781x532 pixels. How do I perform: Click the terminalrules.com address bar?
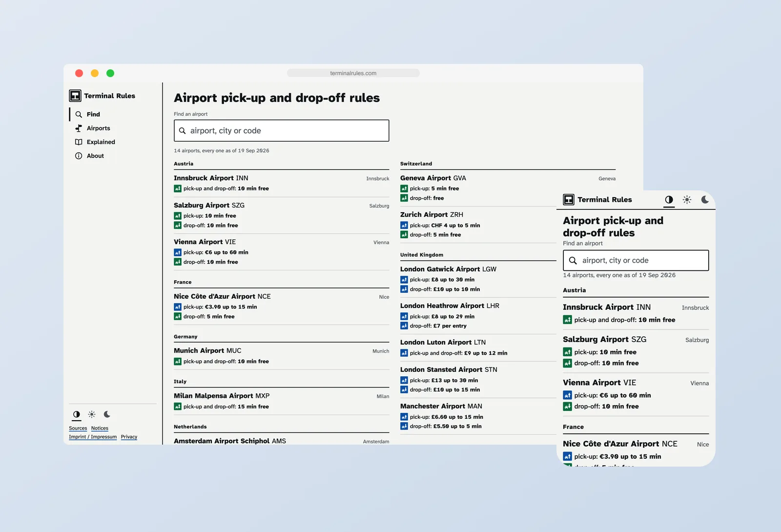[353, 73]
